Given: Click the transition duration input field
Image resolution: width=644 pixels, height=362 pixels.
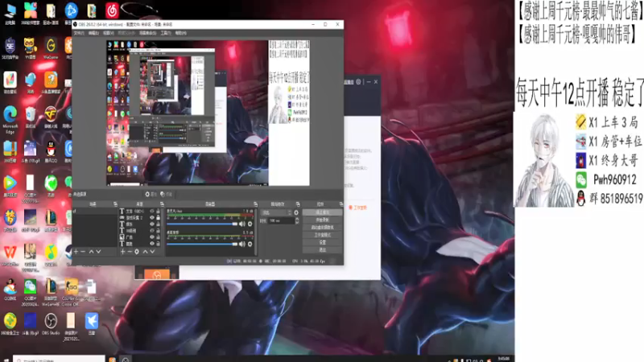Looking at the screenshot, I should tap(281, 220).
